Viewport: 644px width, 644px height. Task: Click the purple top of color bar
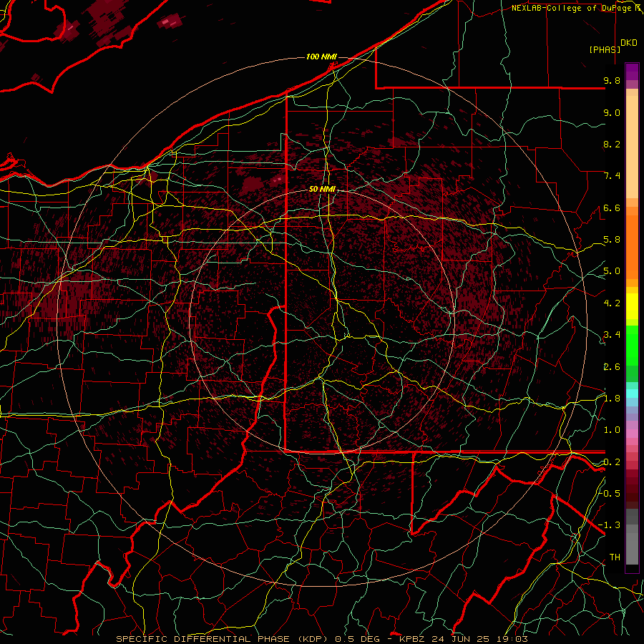[632, 72]
